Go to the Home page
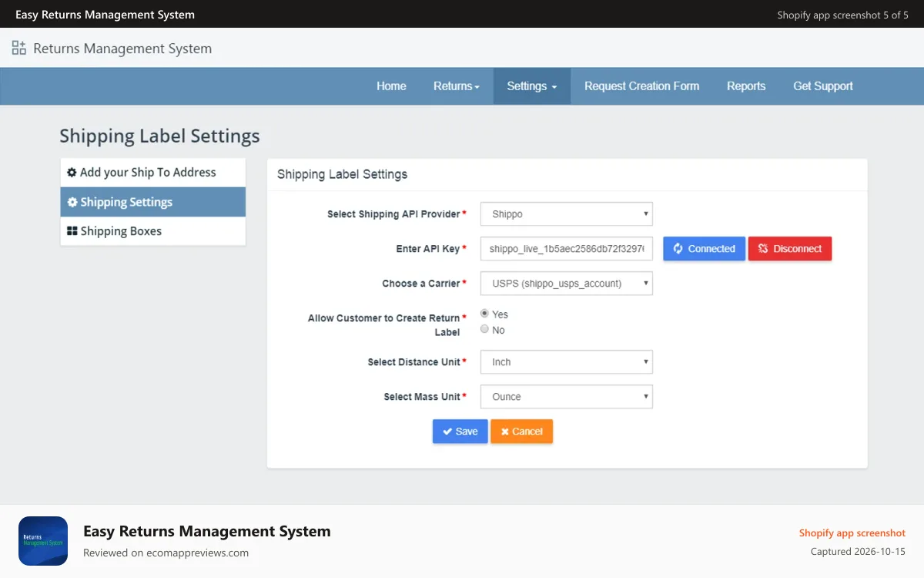 click(x=391, y=86)
